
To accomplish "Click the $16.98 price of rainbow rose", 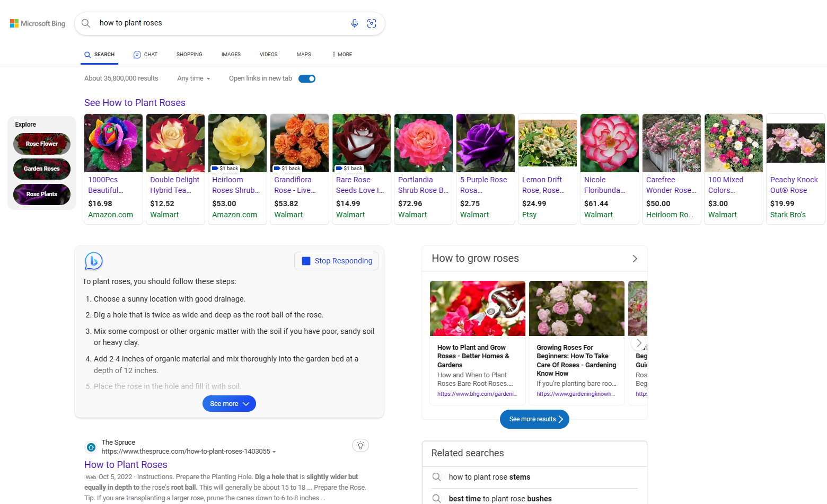I will click(x=100, y=204).
